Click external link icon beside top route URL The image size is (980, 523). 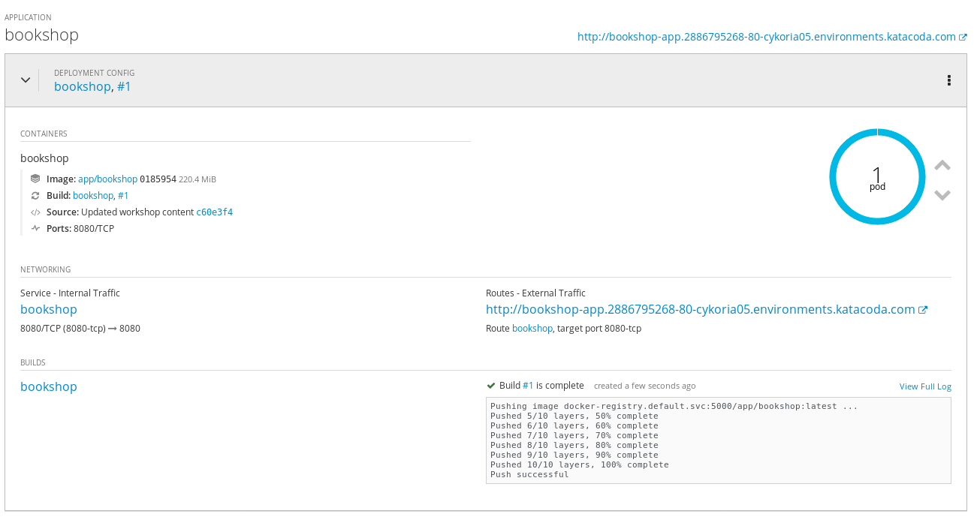tap(963, 37)
